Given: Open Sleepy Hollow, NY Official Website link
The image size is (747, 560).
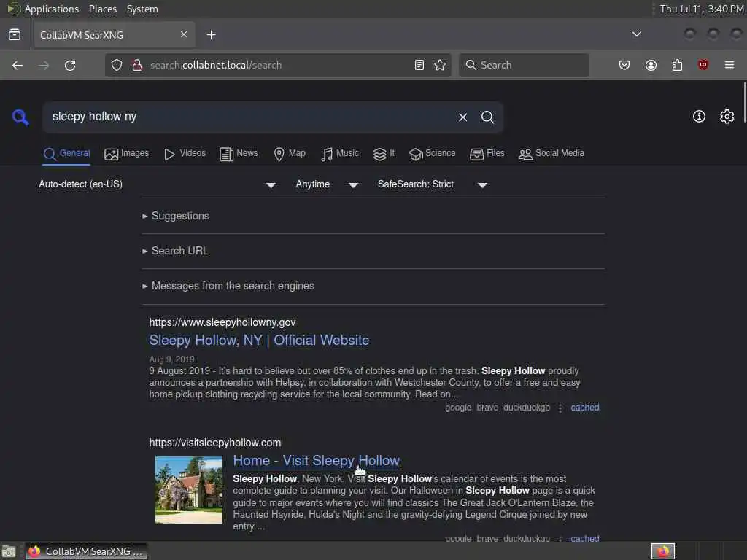Looking at the screenshot, I should 259,341.
